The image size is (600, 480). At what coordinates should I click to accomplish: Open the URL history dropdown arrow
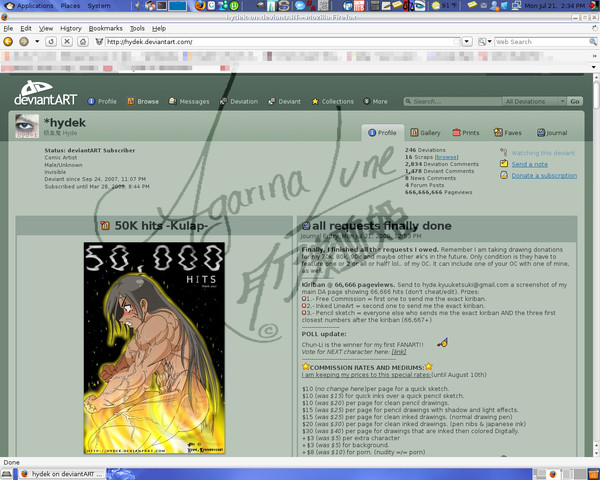(466, 41)
